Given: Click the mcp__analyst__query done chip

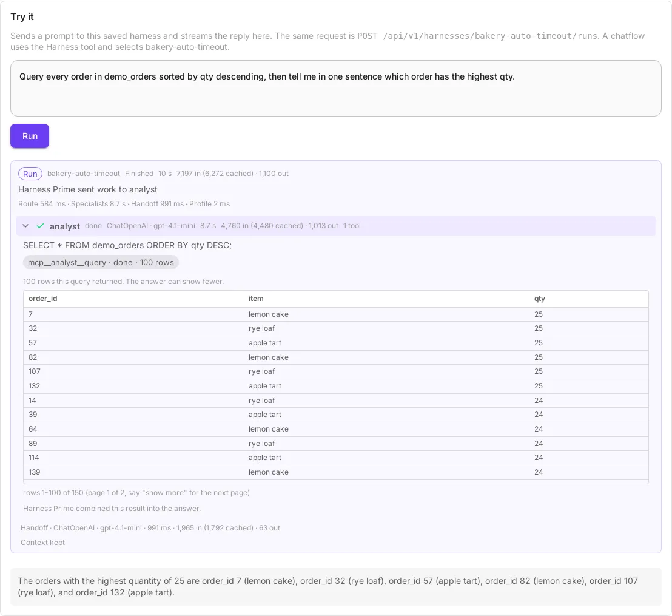Looking at the screenshot, I should coord(101,263).
